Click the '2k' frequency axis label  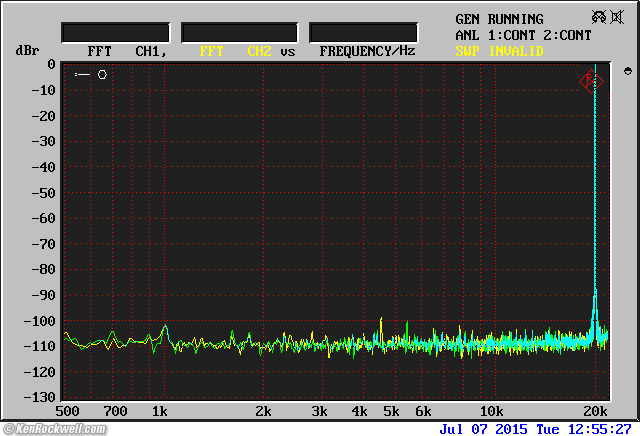coord(263,411)
